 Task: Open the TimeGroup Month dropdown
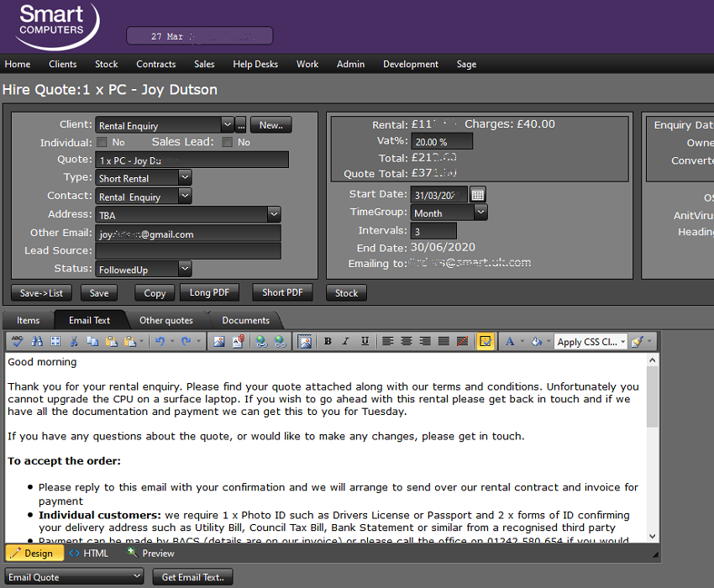tap(480, 213)
